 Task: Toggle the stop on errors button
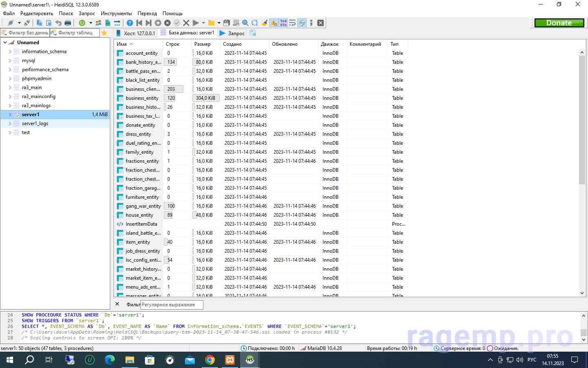click(x=274, y=23)
